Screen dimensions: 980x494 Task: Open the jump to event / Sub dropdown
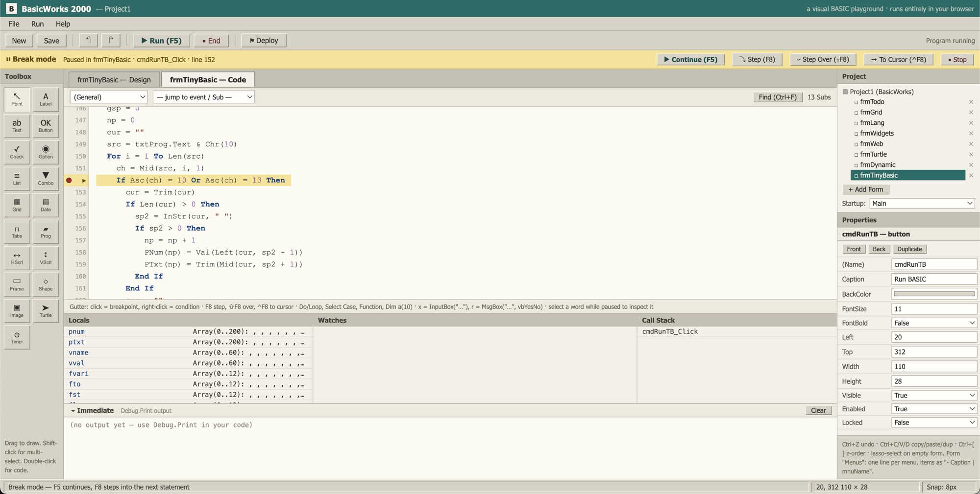click(x=203, y=97)
